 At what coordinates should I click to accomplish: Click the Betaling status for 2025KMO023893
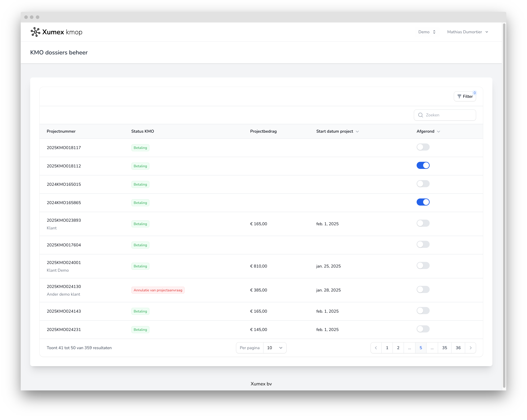click(140, 224)
